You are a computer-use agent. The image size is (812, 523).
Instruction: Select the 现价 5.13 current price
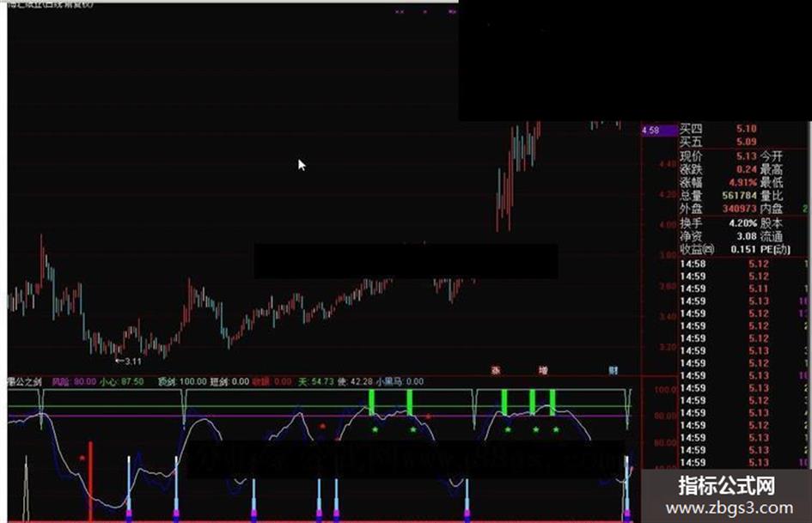click(x=718, y=155)
